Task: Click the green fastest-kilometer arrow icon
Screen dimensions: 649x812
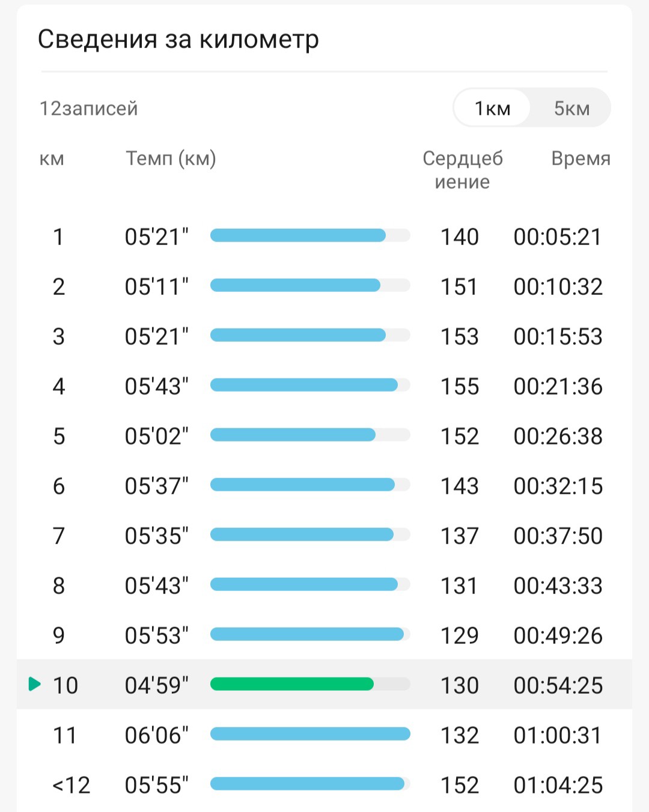Action: tap(35, 683)
